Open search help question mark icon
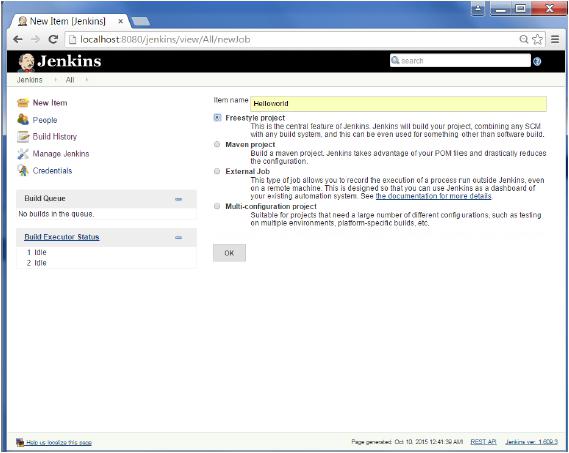Viewport: 569px width, 453px height. 537,61
